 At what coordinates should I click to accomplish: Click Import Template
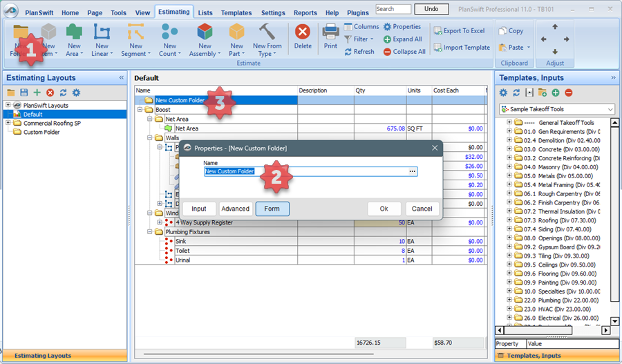[462, 48]
